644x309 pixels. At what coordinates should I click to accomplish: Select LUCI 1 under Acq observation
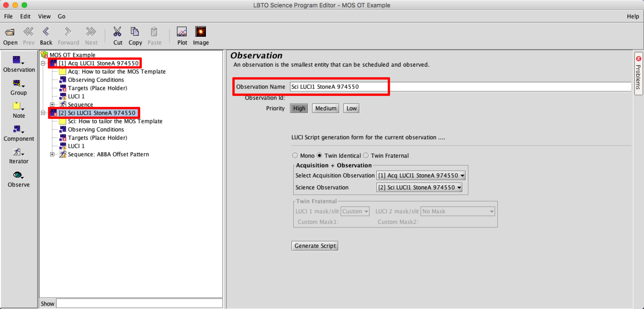pos(76,96)
